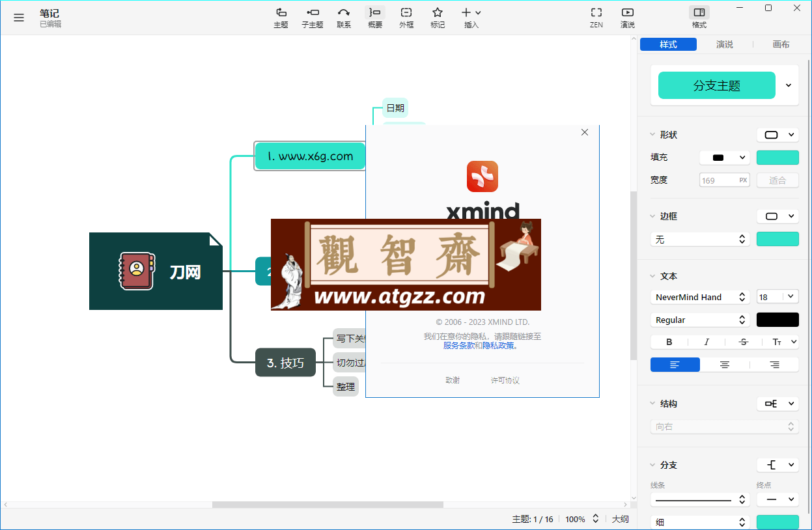Viewport: 812px width, 530px height.
Task: Collapse the 文本 section
Action: 652,276
